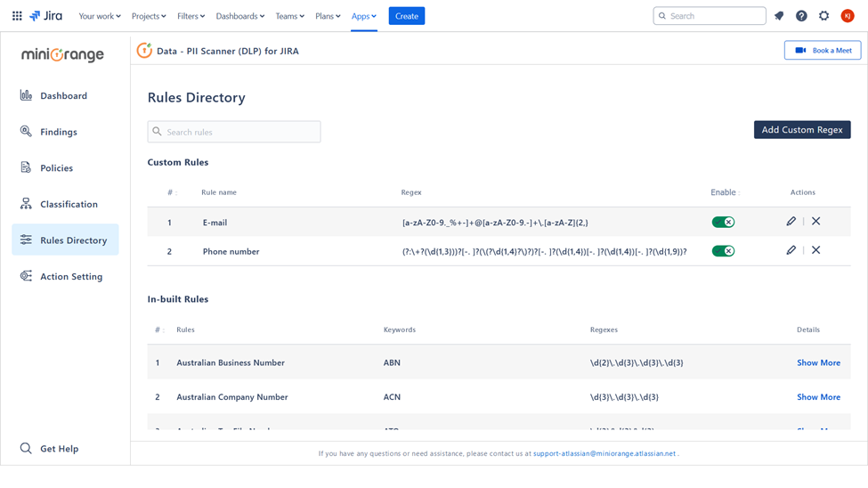This screenshot has height=488, width=868.
Task: Click the Rules Directory sliders icon
Action: pyautogui.click(x=26, y=240)
